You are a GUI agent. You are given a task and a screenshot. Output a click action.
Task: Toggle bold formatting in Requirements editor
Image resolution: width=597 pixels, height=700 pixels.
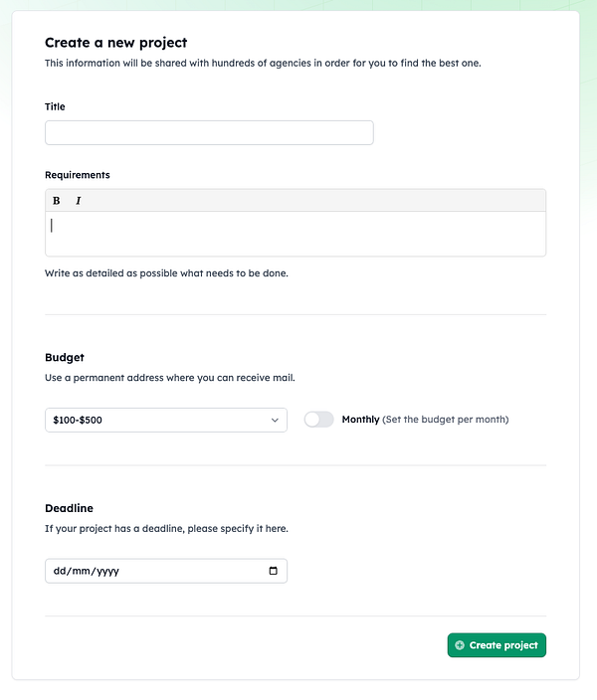(x=57, y=201)
